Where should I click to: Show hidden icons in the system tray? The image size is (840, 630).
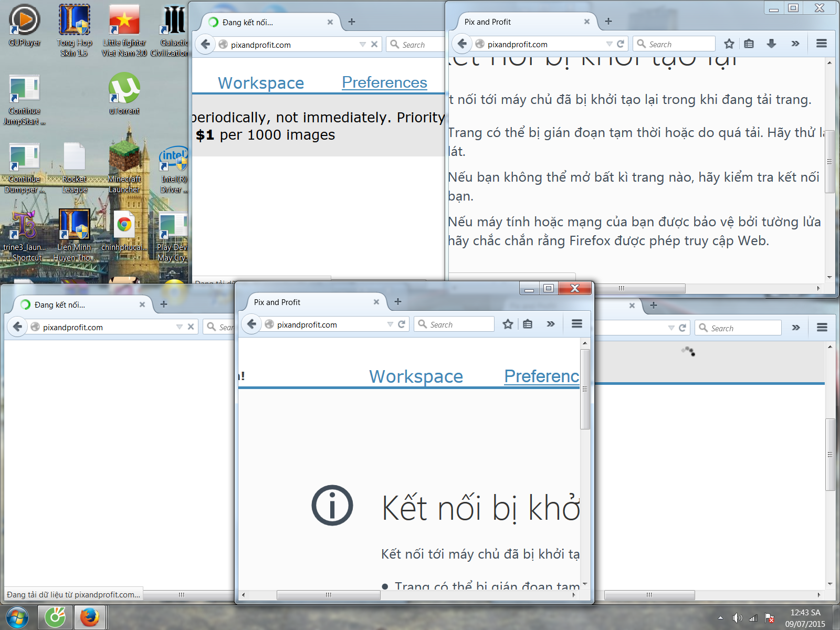[x=720, y=618]
